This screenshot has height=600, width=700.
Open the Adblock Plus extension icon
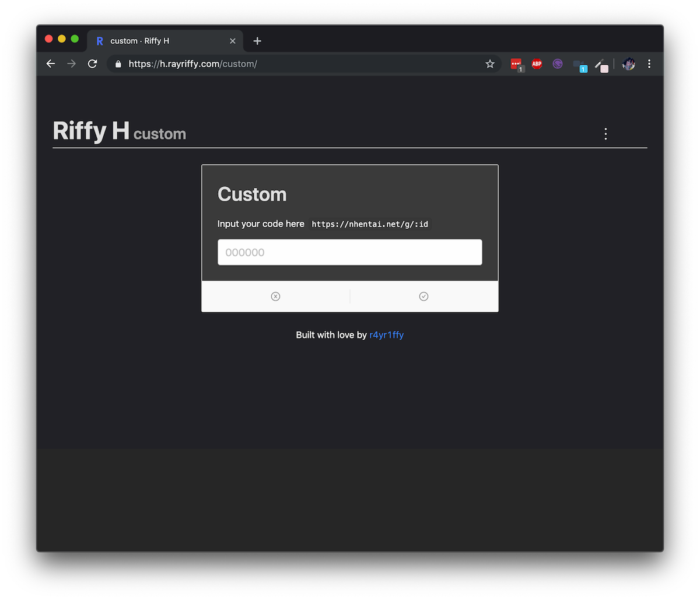pyautogui.click(x=537, y=64)
